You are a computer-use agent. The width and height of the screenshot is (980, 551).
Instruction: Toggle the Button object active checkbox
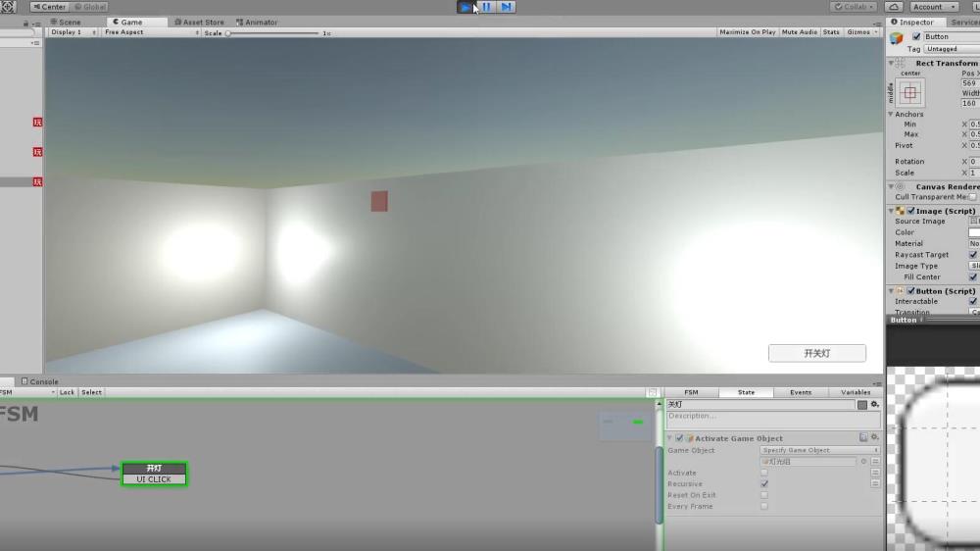click(x=916, y=37)
